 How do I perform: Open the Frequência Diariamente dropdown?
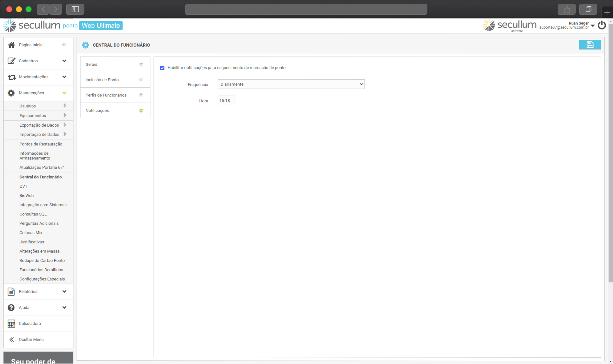pos(291,84)
